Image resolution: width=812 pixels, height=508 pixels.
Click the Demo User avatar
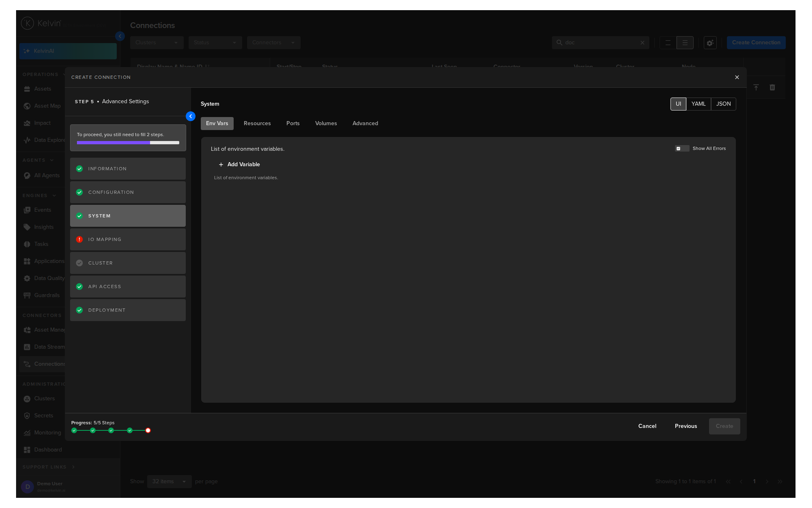click(x=27, y=487)
